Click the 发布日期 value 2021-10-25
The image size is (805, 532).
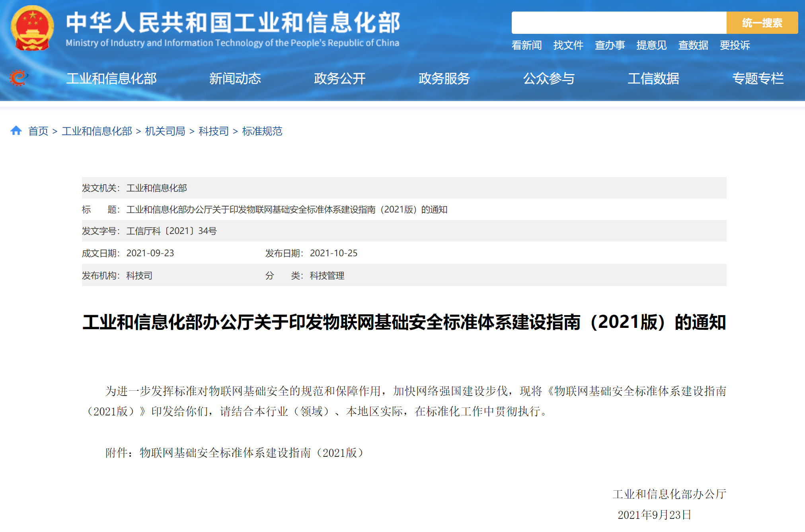click(333, 253)
